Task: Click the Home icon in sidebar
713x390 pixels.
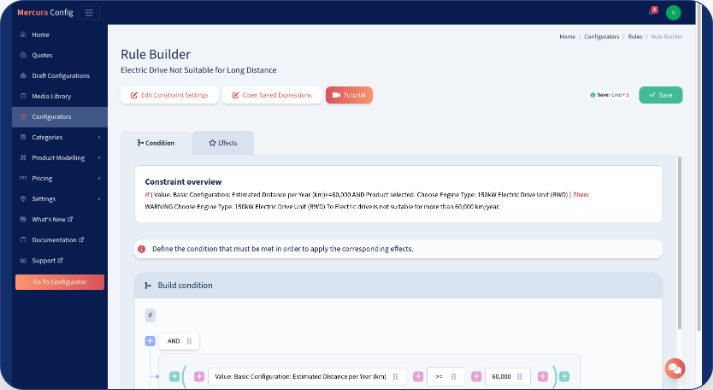Action: tap(23, 35)
